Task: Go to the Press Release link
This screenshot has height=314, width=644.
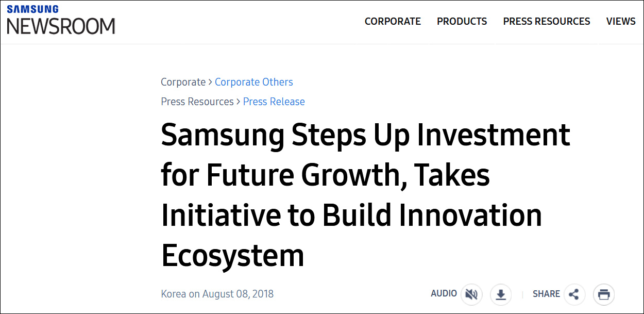Action: click(274, 102)
